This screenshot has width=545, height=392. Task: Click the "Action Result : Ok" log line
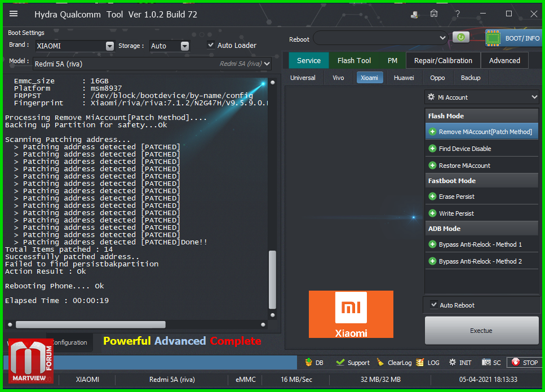point(46,271)
